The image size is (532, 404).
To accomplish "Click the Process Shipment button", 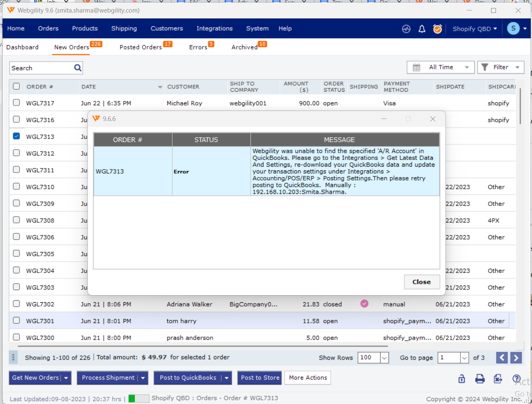I will pos(108,378).
